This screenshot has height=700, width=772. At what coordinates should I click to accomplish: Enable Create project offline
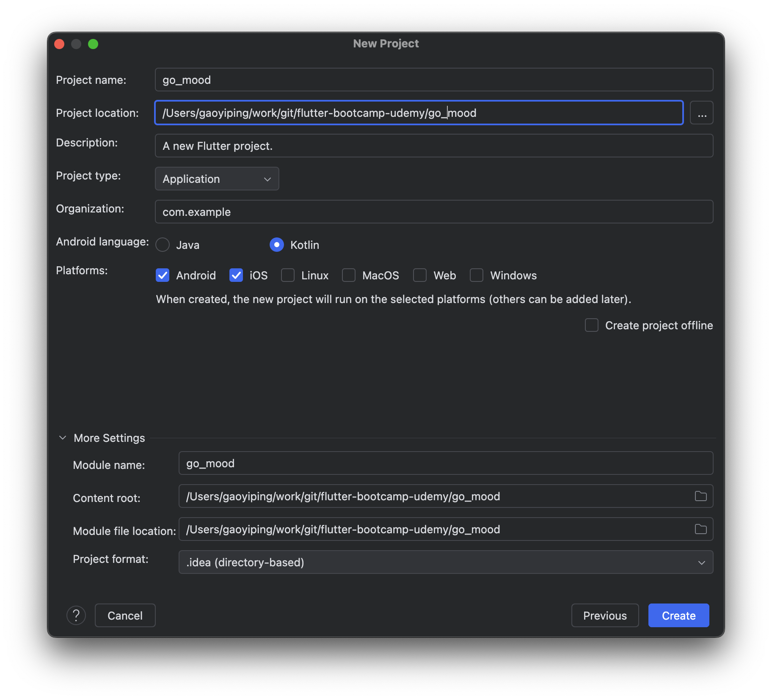[x=592, y=325]
